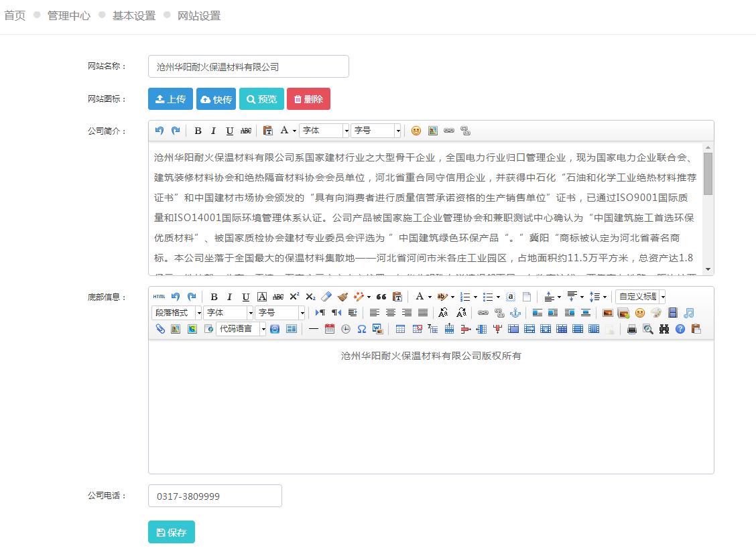Open the emoticon picker in footer editor
The image size is (756, 550).
pos(640,313)
